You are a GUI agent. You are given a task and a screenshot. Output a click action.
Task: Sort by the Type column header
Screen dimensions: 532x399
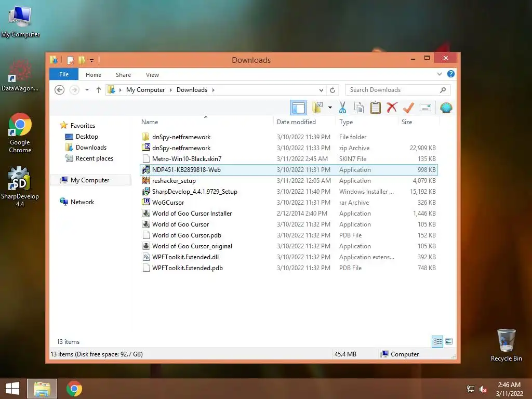[x=346, y=122]
